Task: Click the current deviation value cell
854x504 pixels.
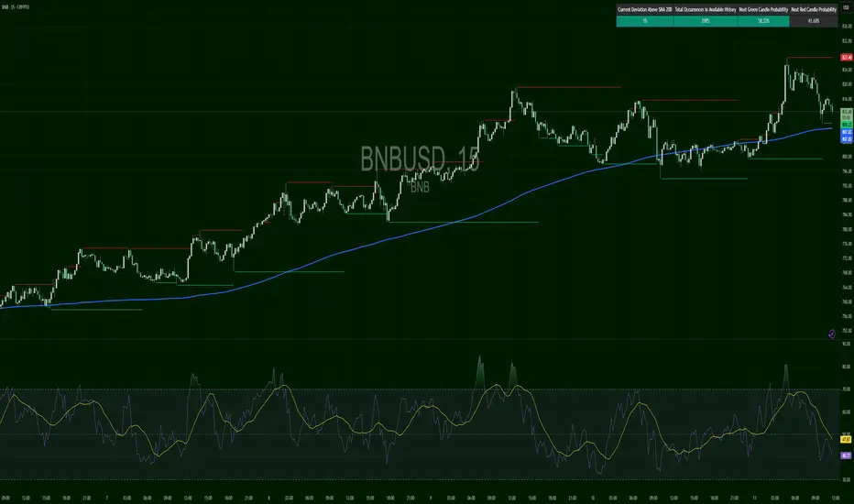Action: [x=644, y=21]
